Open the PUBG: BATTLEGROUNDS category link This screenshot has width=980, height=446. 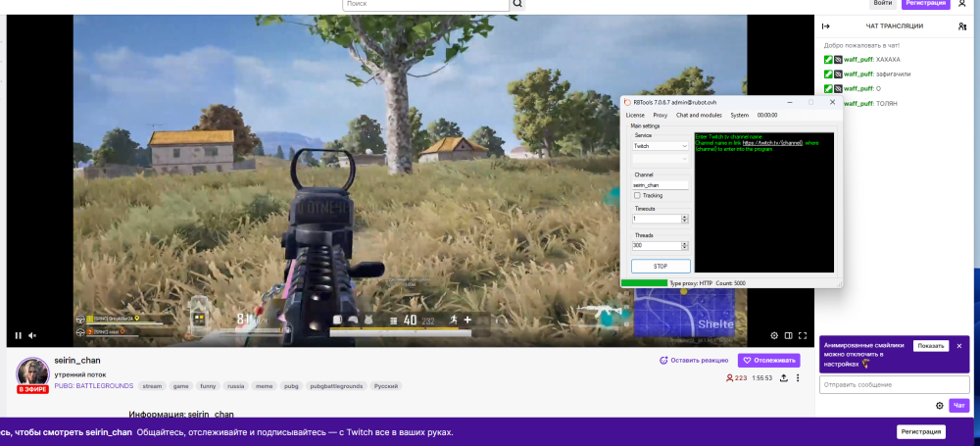(93, 386)
